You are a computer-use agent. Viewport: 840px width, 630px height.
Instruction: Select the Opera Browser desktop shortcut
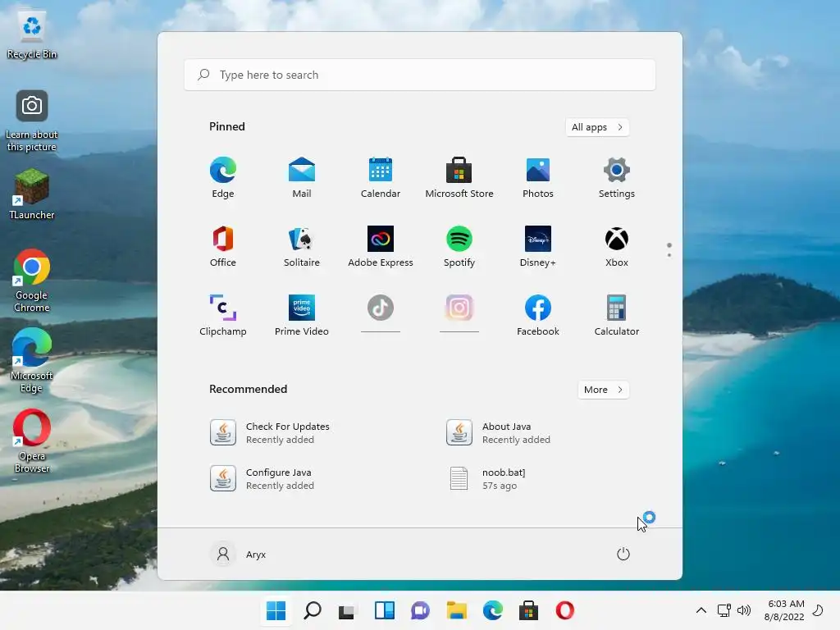click(x=32, y=441)
